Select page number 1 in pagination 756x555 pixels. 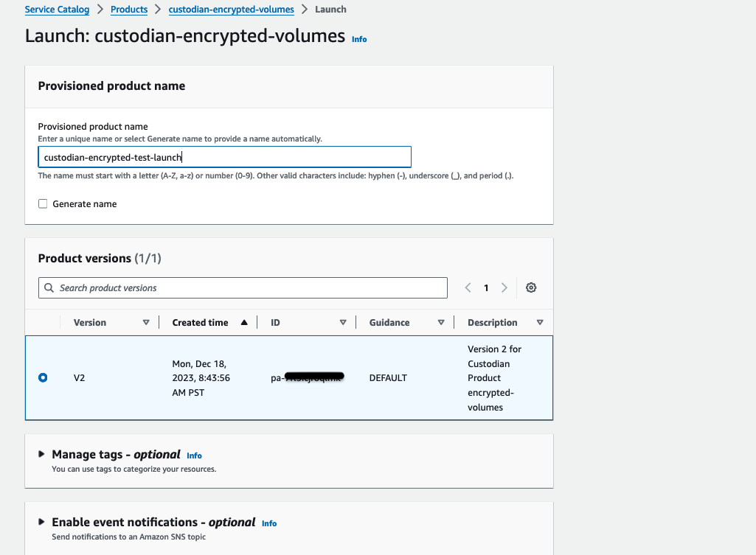tap(486, 287)
